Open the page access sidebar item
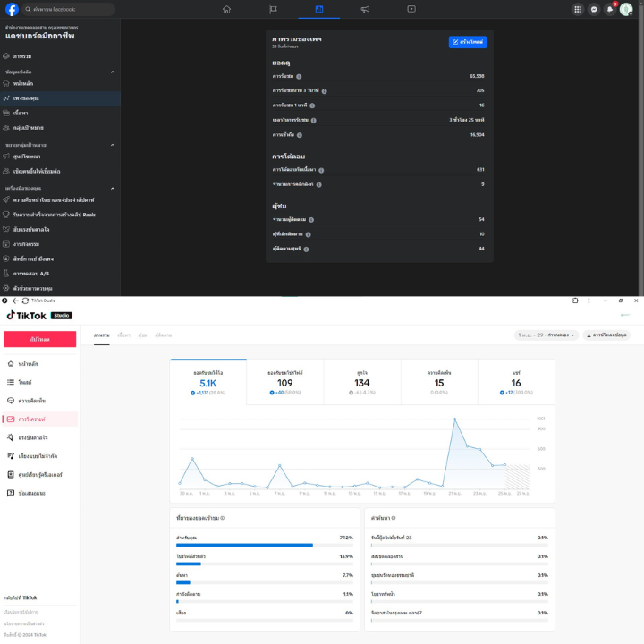Image resolution: width=644 pixels, height=644 pixels. click(61, 259)
